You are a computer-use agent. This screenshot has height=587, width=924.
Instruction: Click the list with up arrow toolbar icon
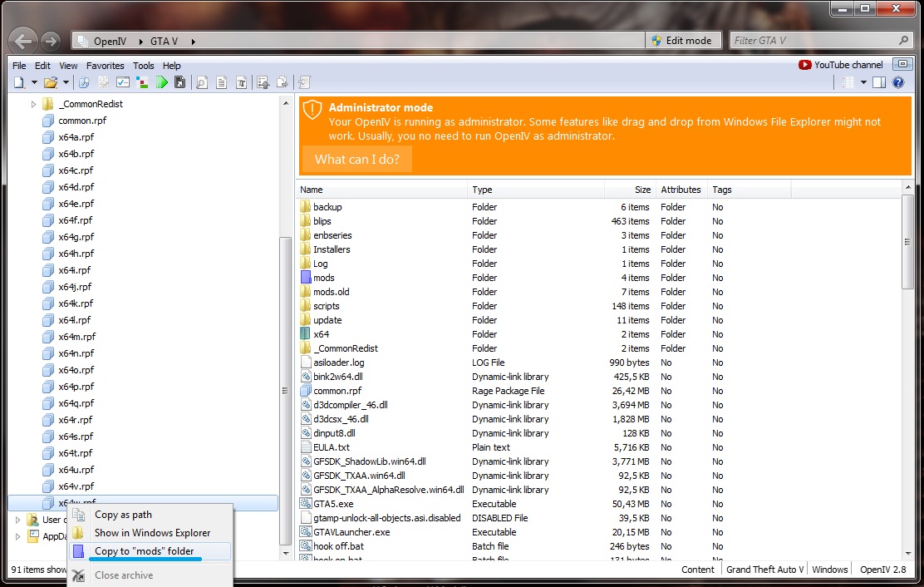pos(263,82)
